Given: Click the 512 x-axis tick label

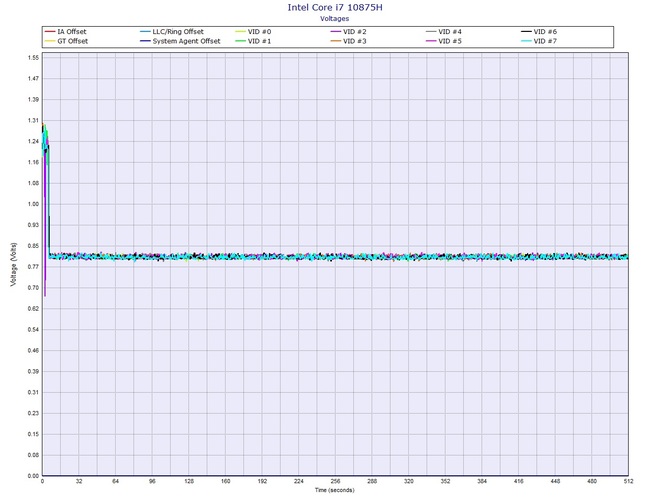Looking at the screenshot, I should pyautogui.click(x=628, y=481).
